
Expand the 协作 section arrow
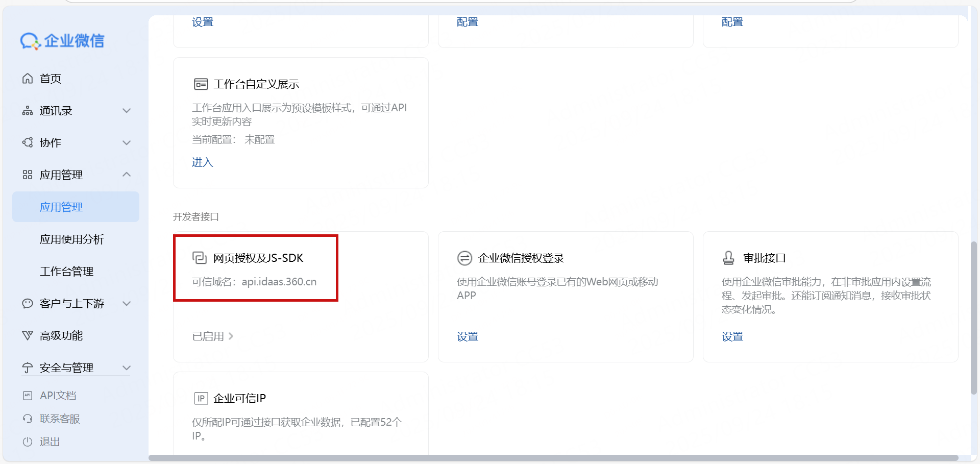[x=127, y=143]
